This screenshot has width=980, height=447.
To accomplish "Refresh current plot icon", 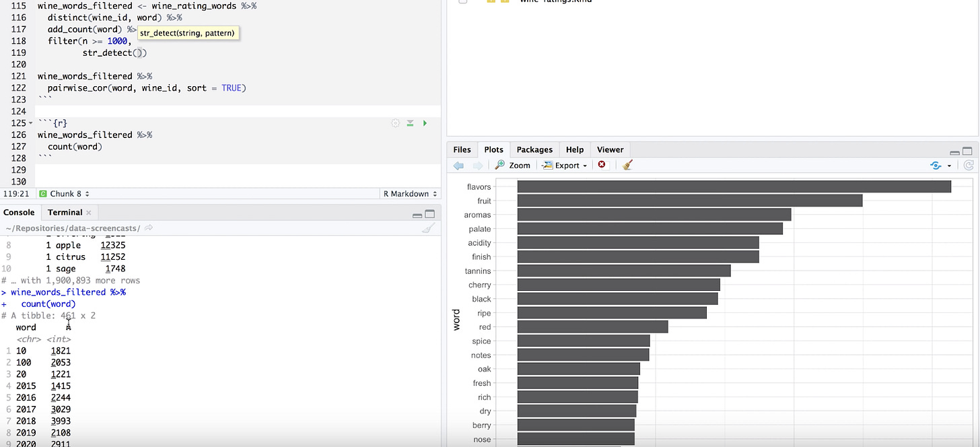I will pyautogui.click(x=969, y=165).
